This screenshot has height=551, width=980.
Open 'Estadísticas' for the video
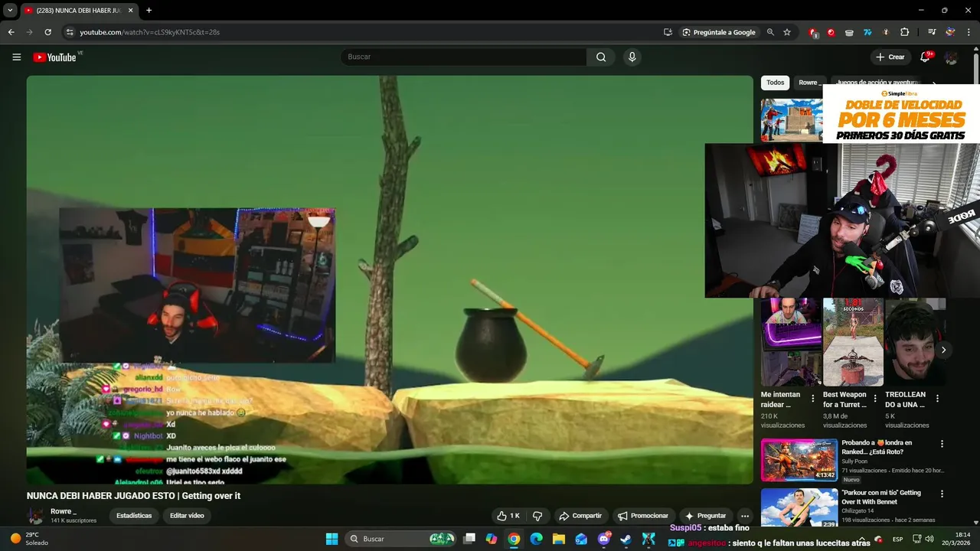134,516
